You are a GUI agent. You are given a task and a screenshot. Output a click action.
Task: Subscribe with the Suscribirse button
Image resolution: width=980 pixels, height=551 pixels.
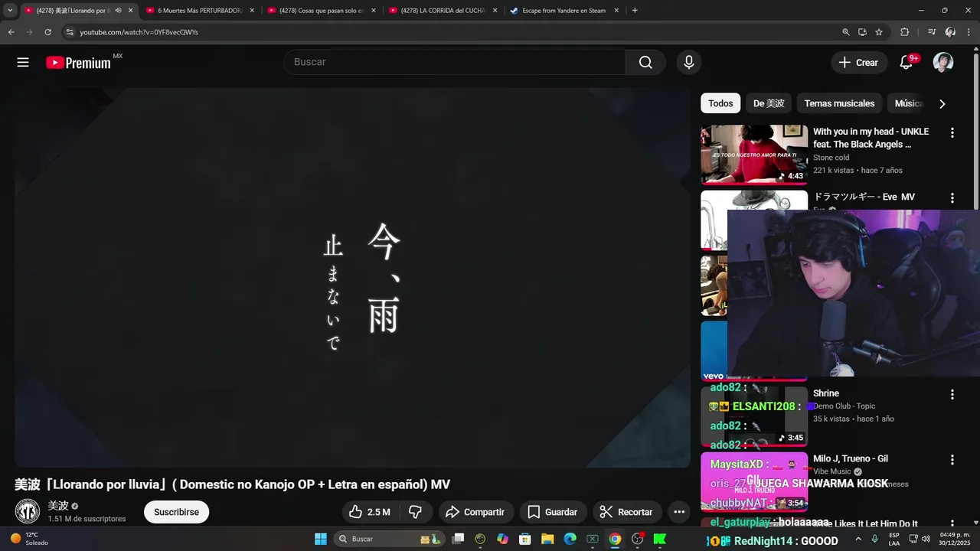pos(176,512)
